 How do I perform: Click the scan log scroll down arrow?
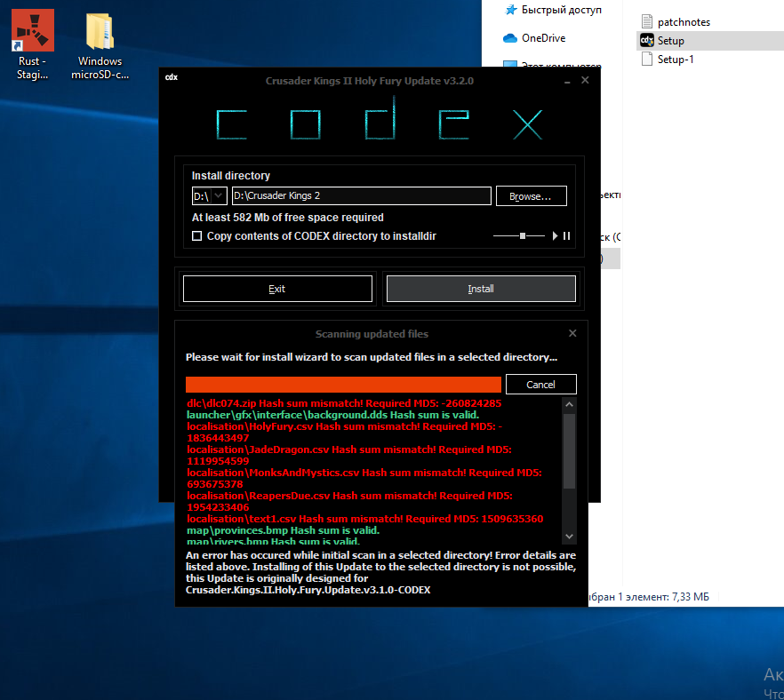pos(569,537)
